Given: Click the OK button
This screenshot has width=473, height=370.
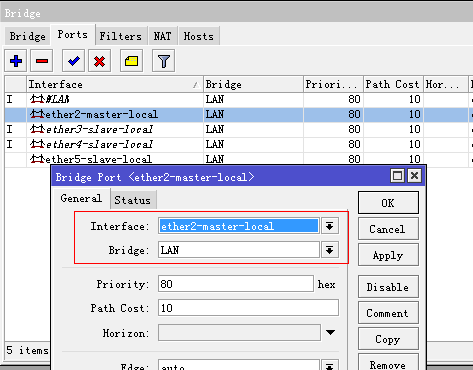Looking at the screenshot, I should point(388,203).
